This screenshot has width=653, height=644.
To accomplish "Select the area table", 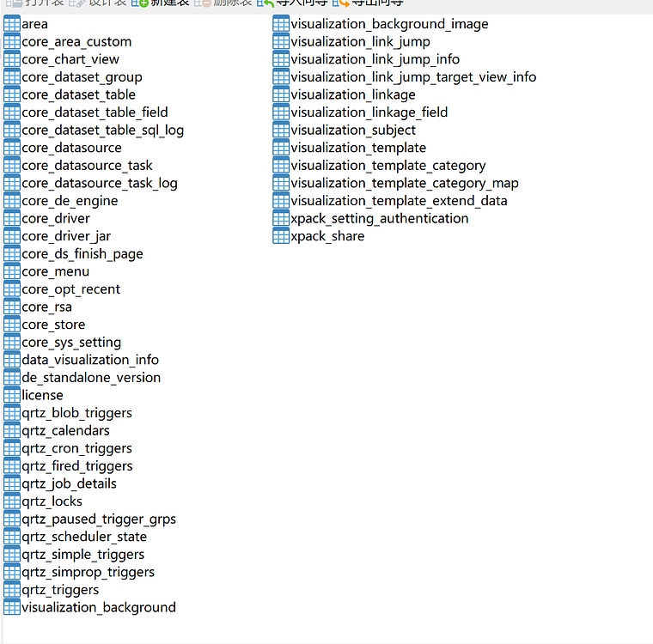I will tap(34, 24).
